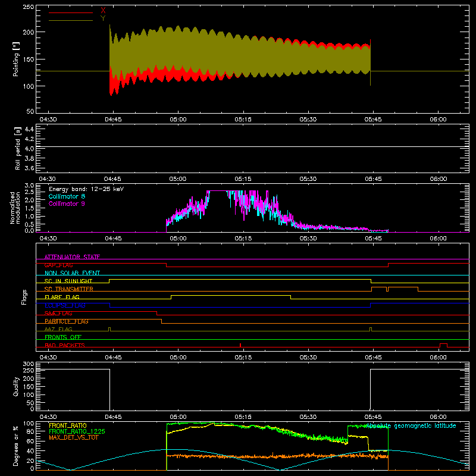Screen dimensions: 476x476
Task: Click the orange MAX_DET_VS_TOT legend entry
Action: click(x=74, y=437)
